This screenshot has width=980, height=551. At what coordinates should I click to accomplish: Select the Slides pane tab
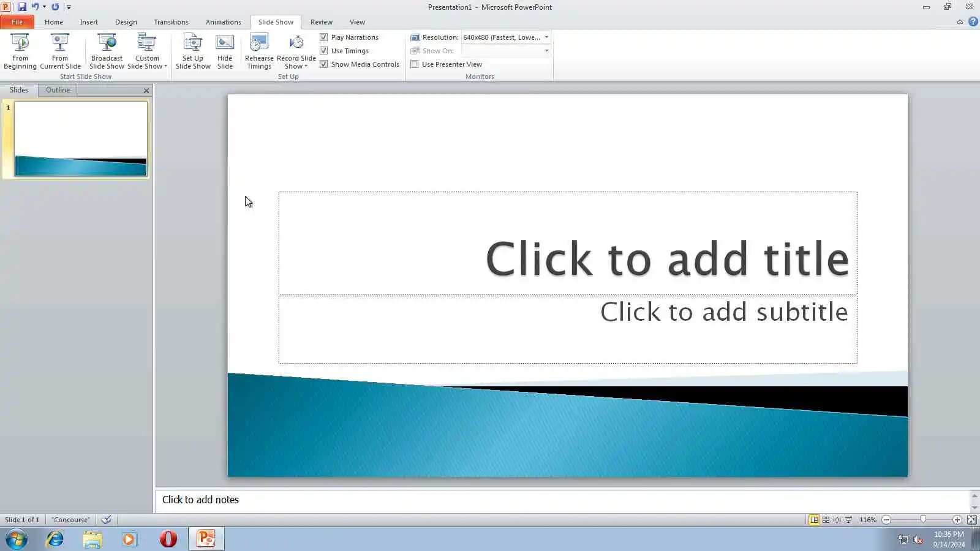[19, 90]
